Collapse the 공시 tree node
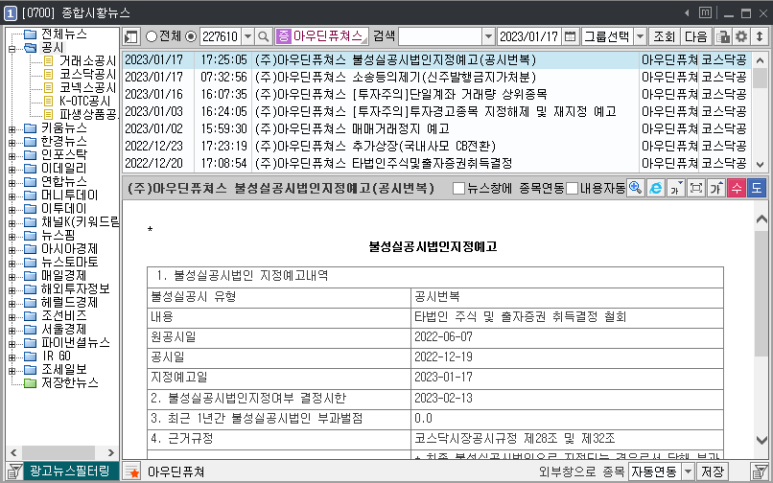The height and width of the screenshot is (483, 773). point(12,48)
